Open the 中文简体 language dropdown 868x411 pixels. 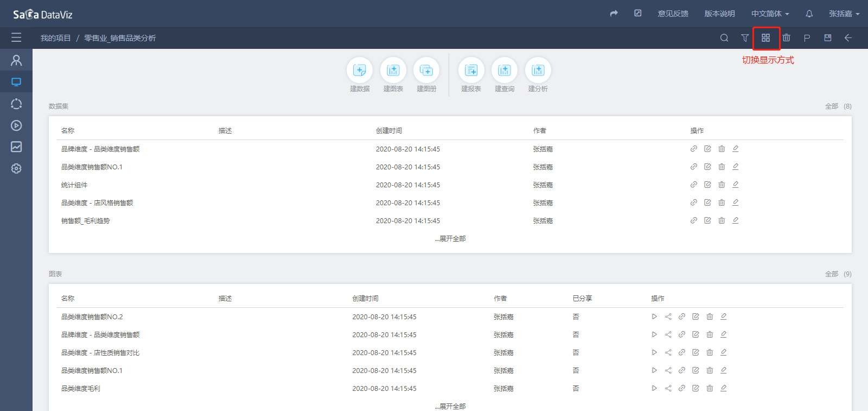770,14
